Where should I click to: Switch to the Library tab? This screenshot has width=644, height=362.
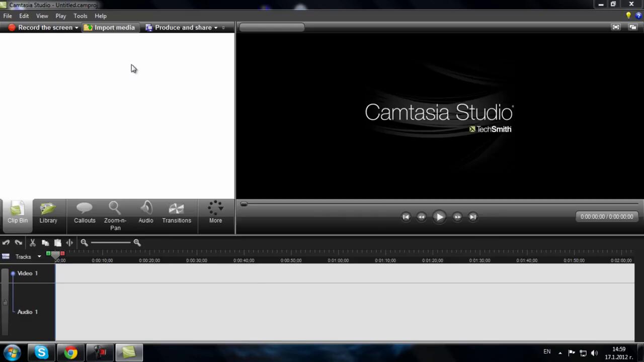point(48,213)
